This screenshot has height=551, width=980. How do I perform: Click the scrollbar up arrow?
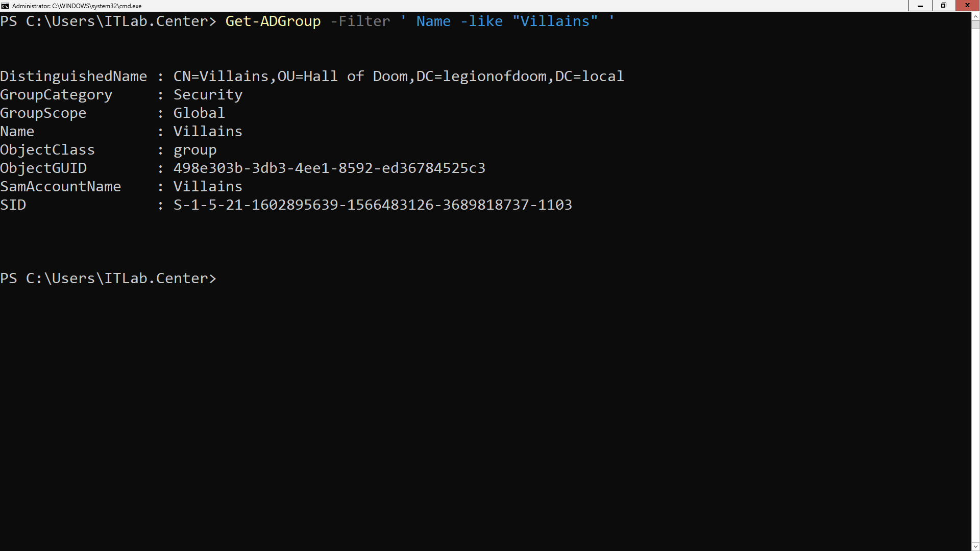975,16
